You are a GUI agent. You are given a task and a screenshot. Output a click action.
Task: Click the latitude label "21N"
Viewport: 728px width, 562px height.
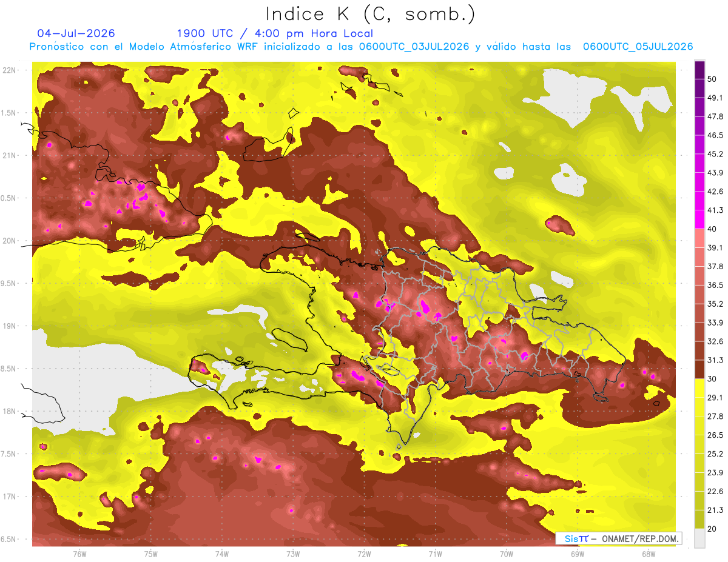pyautogui.click(x=9, y=155)
